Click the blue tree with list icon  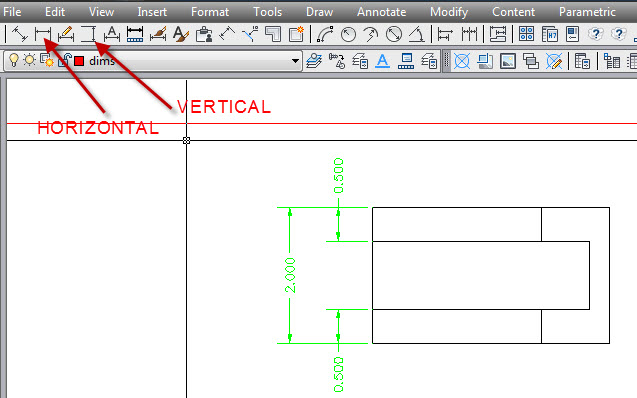pyautogui.click(x=612, y=61)
